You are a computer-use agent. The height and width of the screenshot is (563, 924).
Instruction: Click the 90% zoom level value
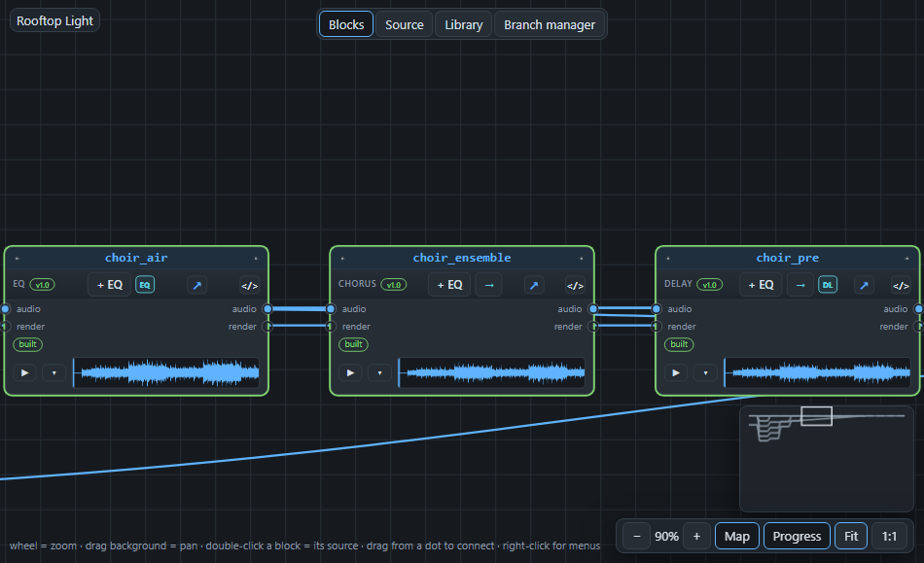[x=666, y=537]
